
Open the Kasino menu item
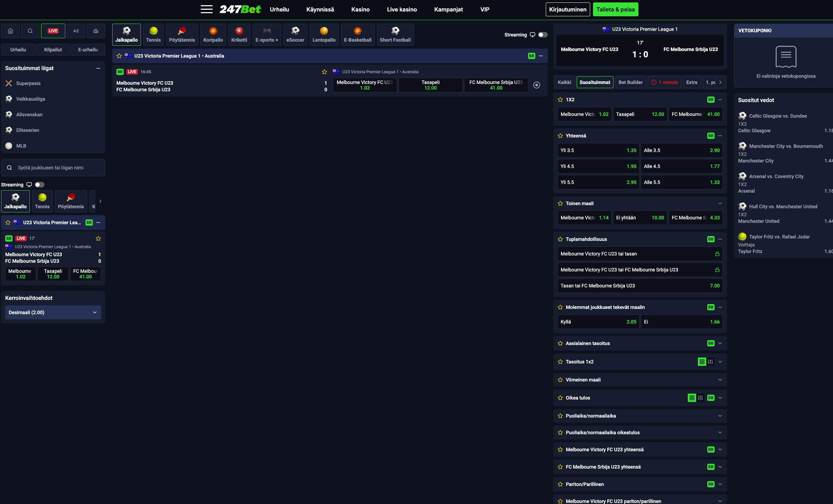[361, 9]
